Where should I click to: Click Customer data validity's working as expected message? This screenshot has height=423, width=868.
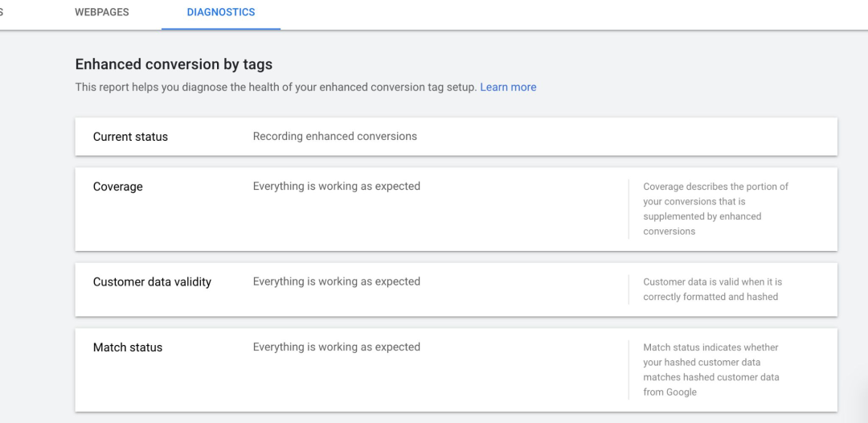[337, 281]
